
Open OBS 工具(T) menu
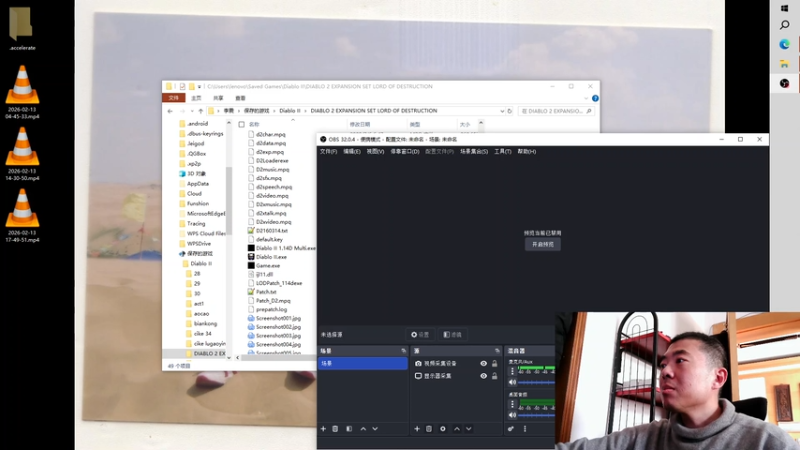click(503, 152)
